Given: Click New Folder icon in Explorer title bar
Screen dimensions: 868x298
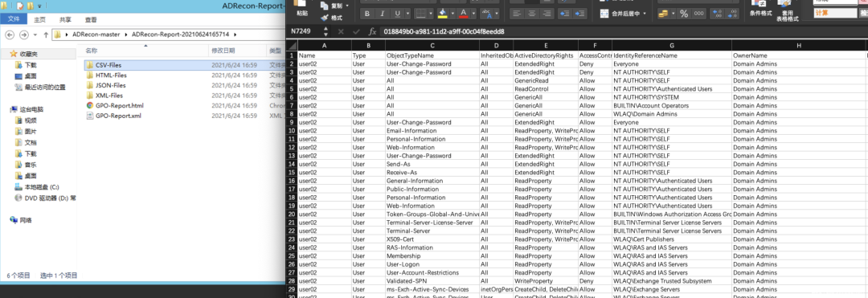Looking at the screenshot, I should [x=30, y=6].
